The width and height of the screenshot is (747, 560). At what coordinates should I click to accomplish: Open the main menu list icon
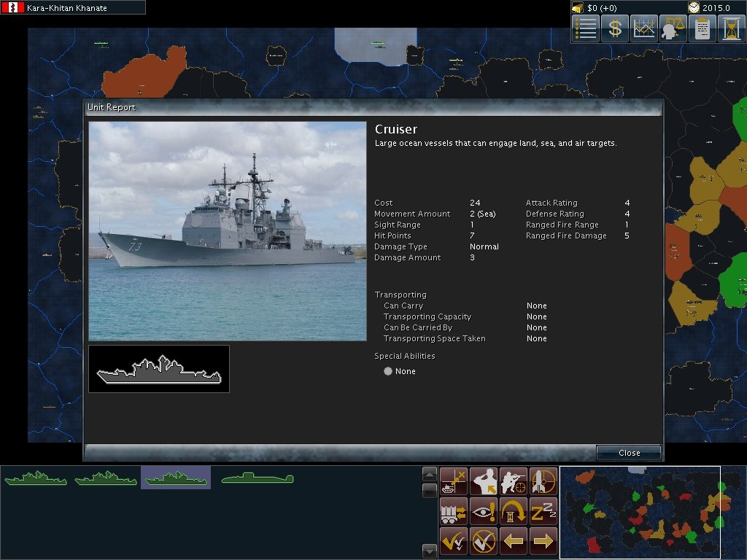click(x=585, y=29)
